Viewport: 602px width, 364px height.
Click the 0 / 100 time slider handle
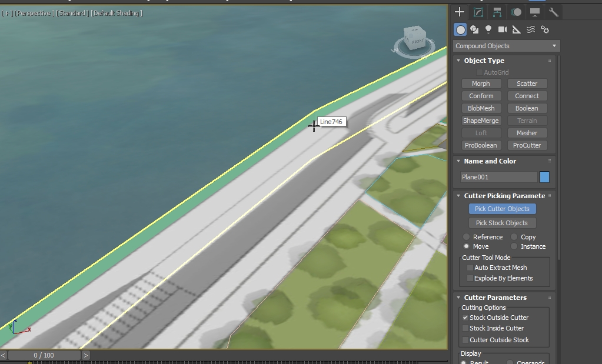44,355
